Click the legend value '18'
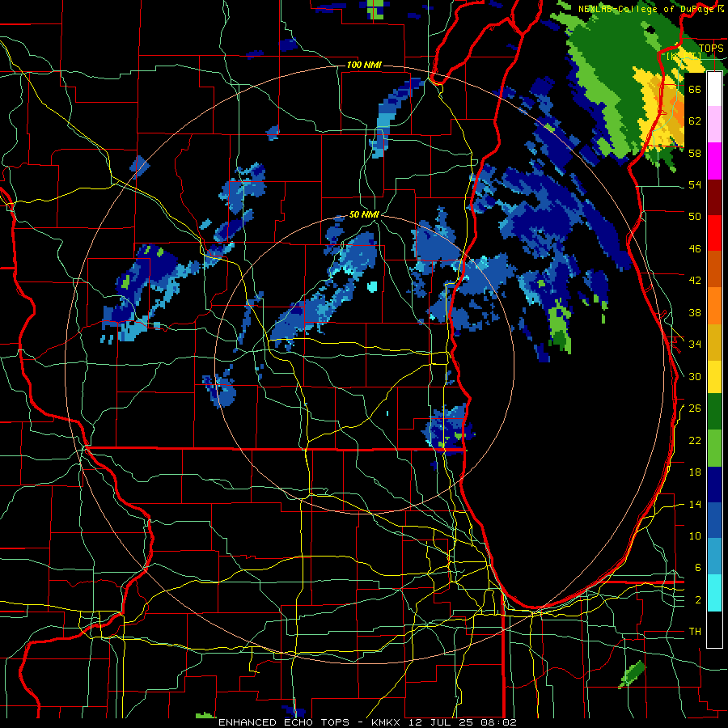728x728 pixels. [695, 472]
